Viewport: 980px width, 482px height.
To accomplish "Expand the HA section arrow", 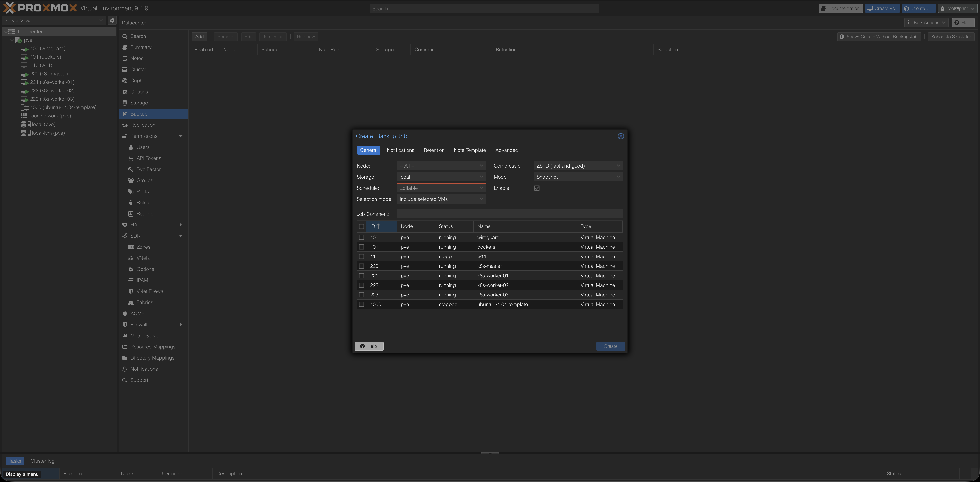I will (181, 225).
